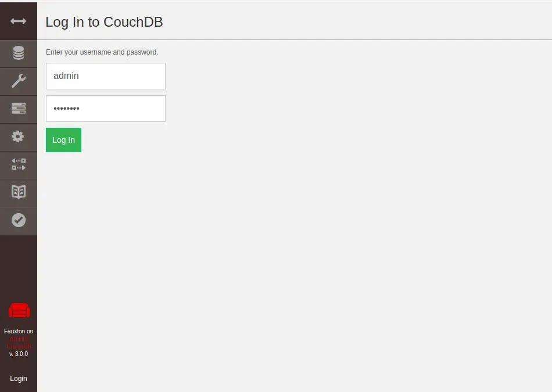The width and height of the screenshot is (552, 392).
Task: Focus the username field containing admin
Action: coord(106,76)
